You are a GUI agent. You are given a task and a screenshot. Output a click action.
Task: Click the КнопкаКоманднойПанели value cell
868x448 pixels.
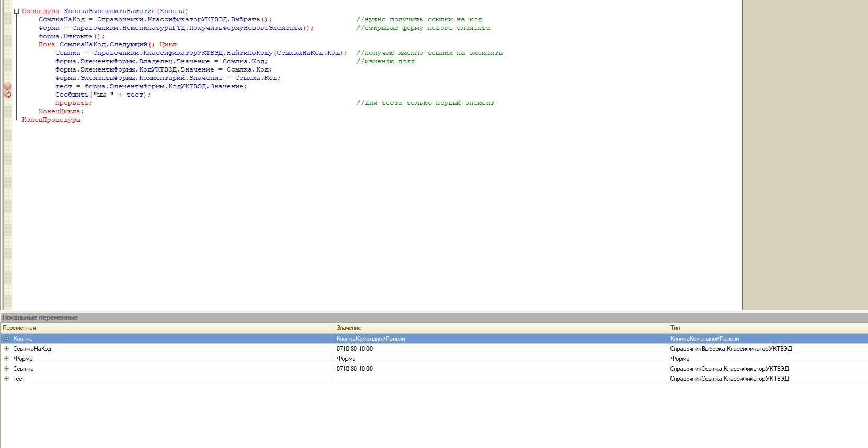coord(501,339)
